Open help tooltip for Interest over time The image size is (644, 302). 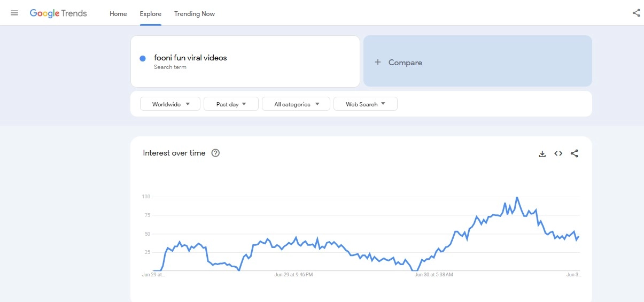coord(215,153)
